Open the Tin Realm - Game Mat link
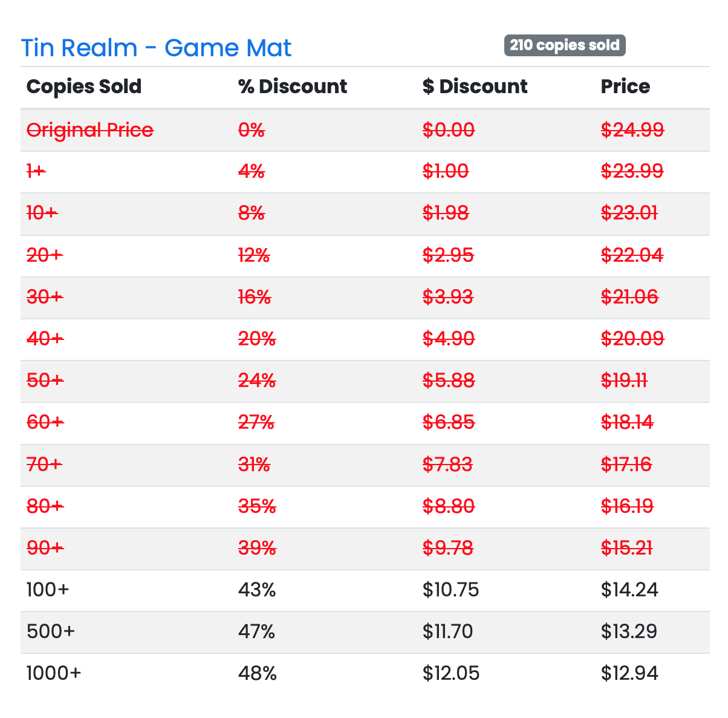728x718 pixels. click(156, 48)
